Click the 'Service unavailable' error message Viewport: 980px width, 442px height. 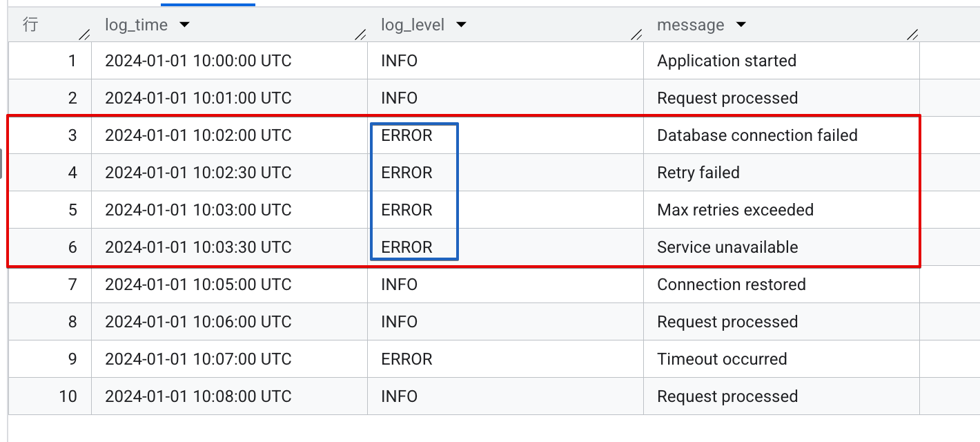(x=727, y=247)
